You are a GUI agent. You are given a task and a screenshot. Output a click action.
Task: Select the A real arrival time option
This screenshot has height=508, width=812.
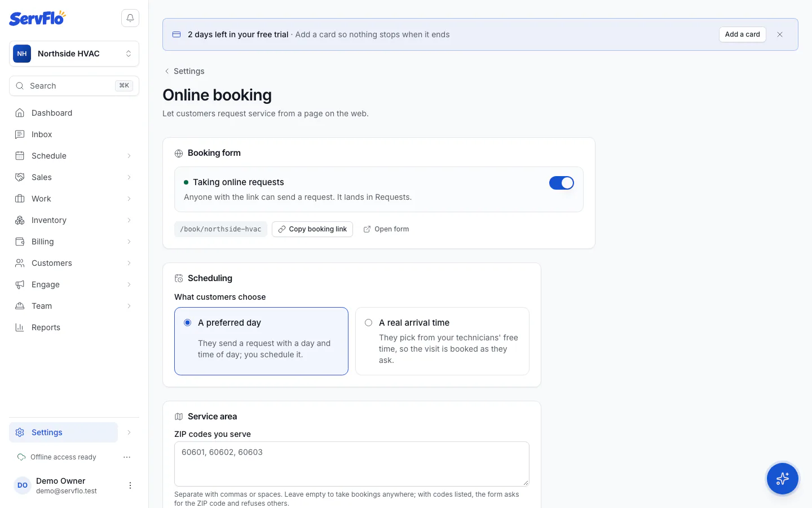pos(442,341)
